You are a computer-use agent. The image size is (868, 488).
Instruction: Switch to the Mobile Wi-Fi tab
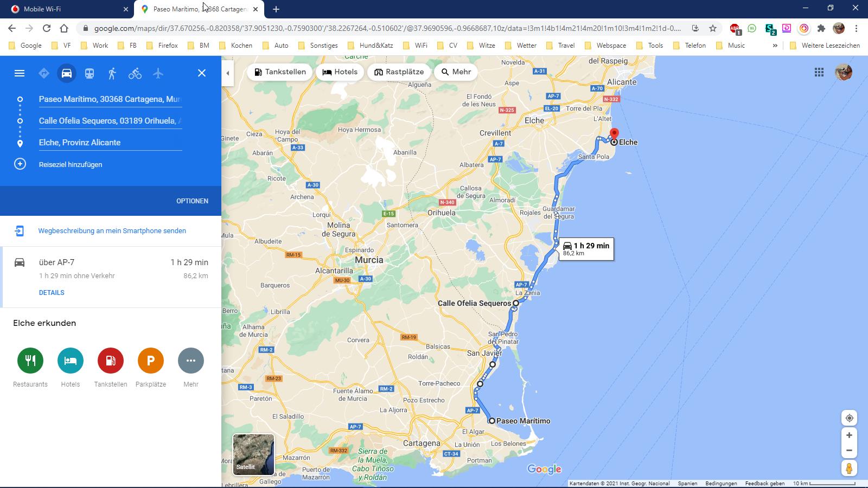click(65, 9)
